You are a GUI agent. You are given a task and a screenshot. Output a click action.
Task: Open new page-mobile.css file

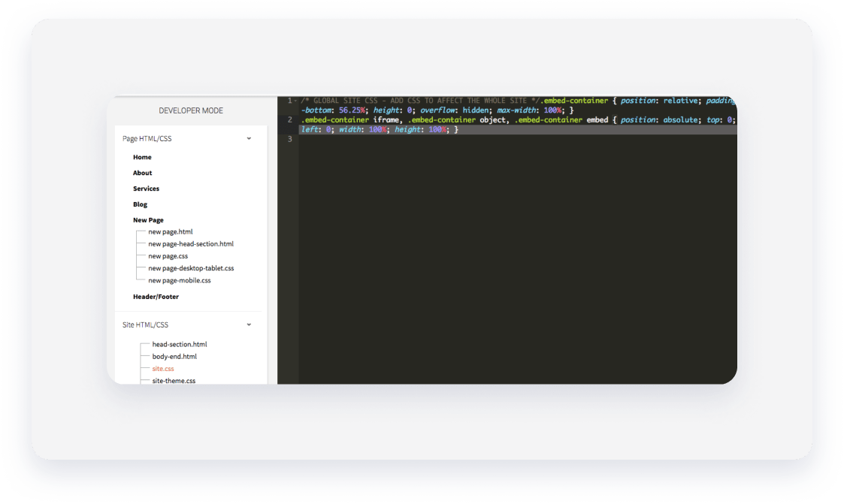pyautogui.click(x=179, y=280)
